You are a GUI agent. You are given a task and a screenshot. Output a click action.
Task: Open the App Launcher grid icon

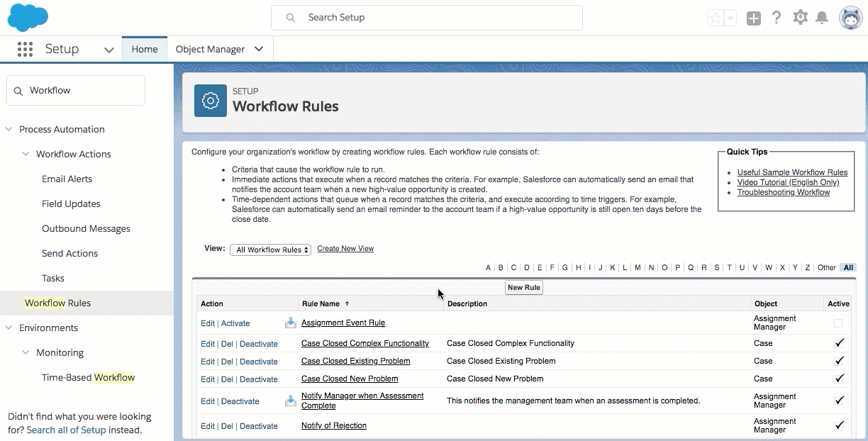(x=25, y=49)
